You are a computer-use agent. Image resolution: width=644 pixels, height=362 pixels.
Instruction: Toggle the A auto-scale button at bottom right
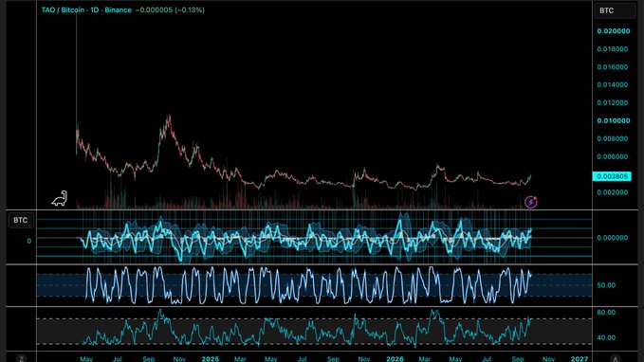click(x=615, y=358)
